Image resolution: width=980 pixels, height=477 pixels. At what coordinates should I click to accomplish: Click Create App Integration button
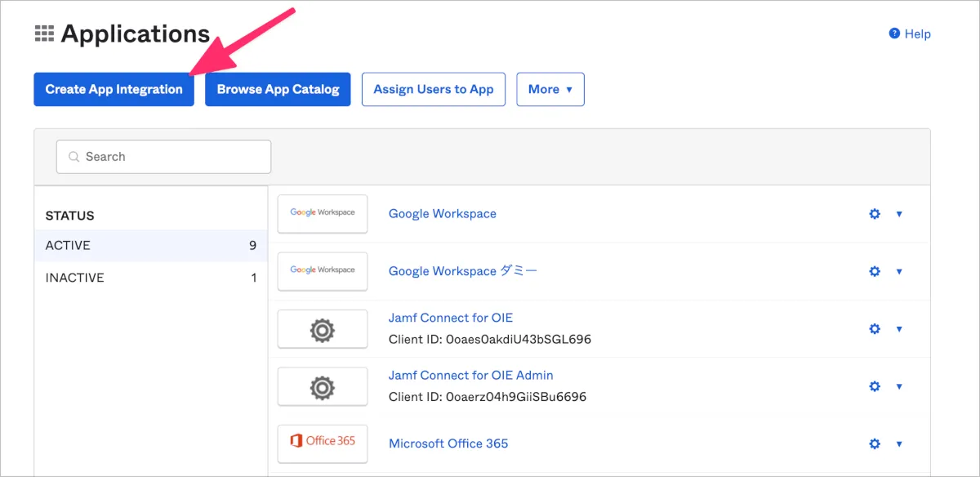point(114,90)
